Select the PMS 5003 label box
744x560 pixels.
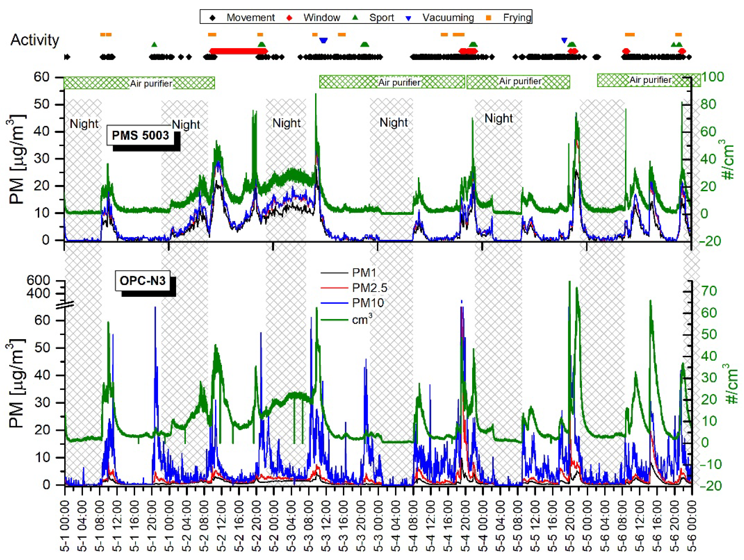(x=140, y=135)
